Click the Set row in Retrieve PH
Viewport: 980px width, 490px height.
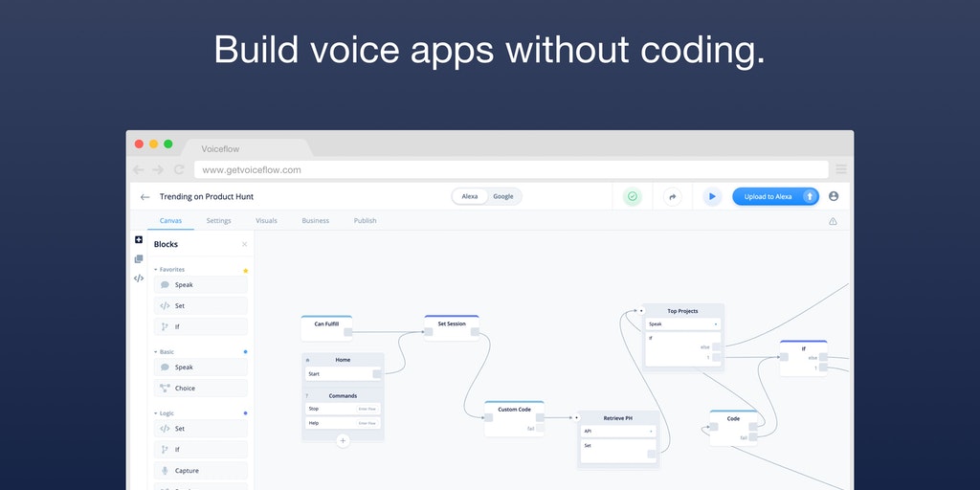point(618,452)
